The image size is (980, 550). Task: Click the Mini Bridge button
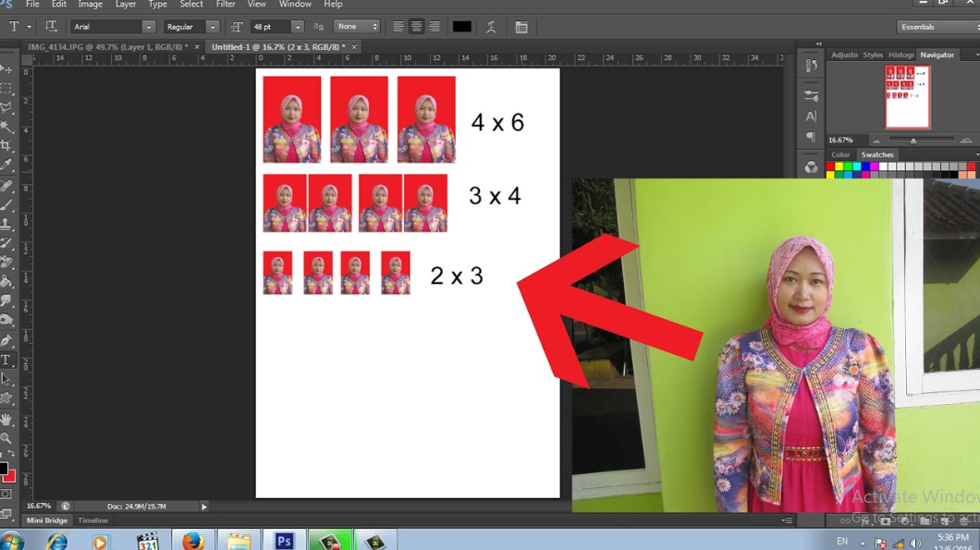(x=46, y=520)
